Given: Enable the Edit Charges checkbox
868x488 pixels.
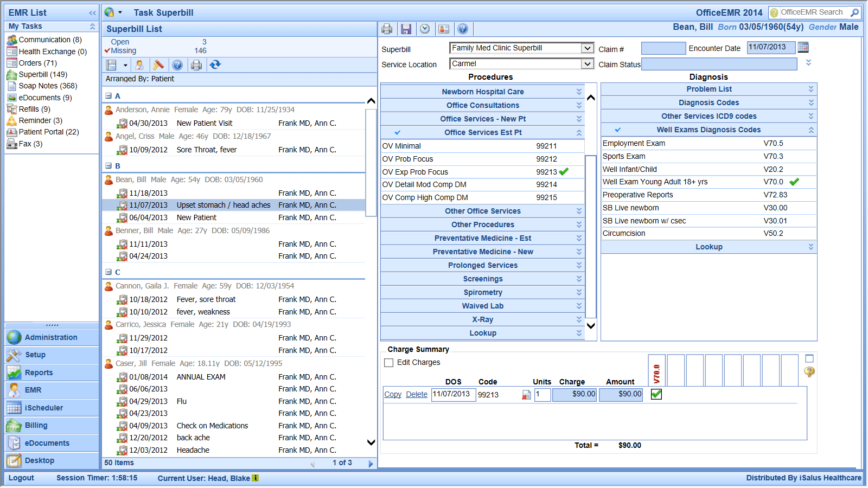Looking at the screenshot, I should click(x=388, y=363).
